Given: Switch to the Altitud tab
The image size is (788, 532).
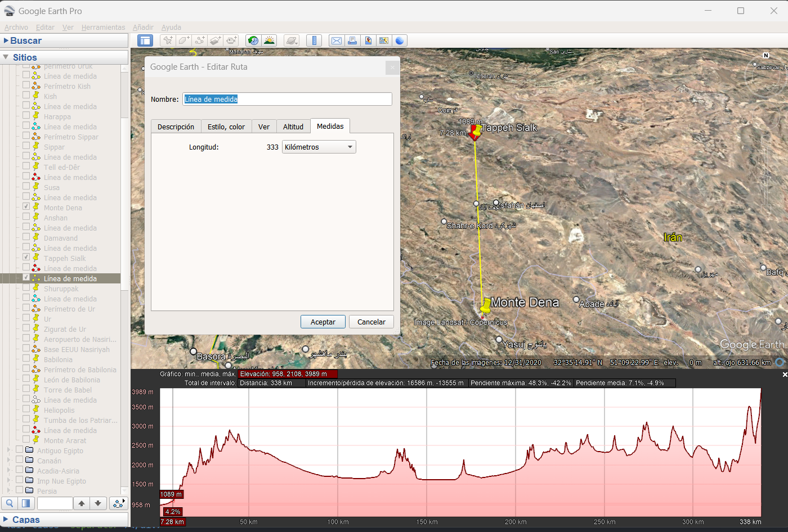Looking at the screenshot, I should pos(293,127).
